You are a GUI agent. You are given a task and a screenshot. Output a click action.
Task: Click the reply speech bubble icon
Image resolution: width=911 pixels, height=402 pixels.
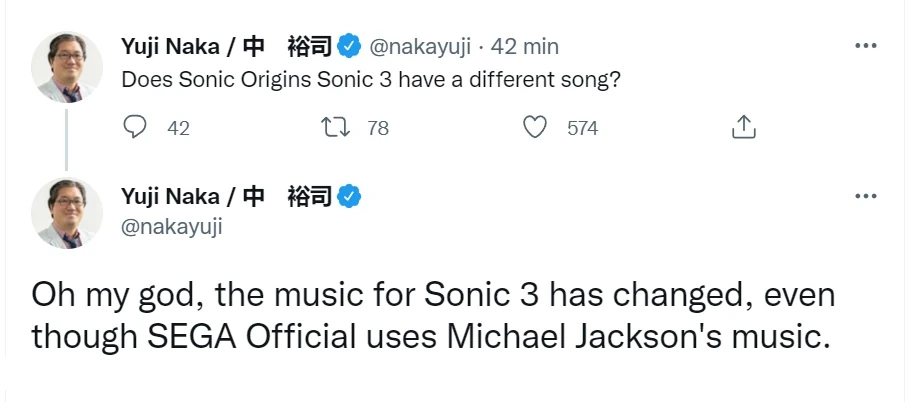134,127
